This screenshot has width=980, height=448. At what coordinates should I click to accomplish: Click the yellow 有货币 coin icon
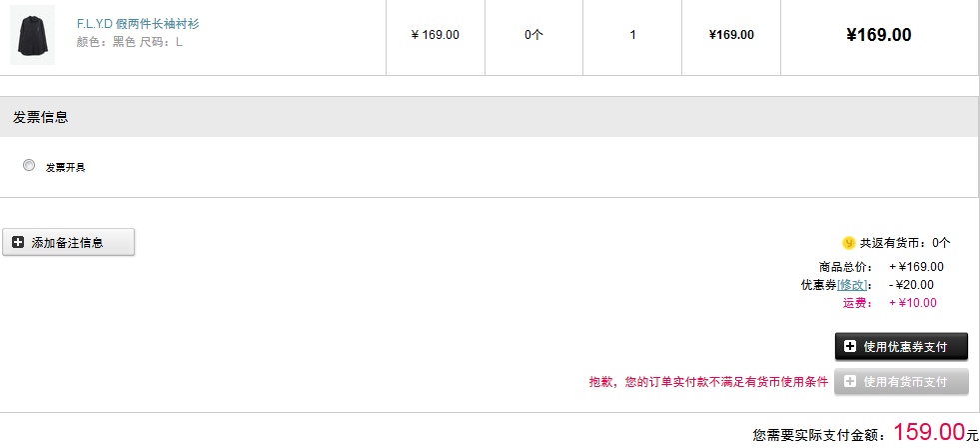pos(849,243)
